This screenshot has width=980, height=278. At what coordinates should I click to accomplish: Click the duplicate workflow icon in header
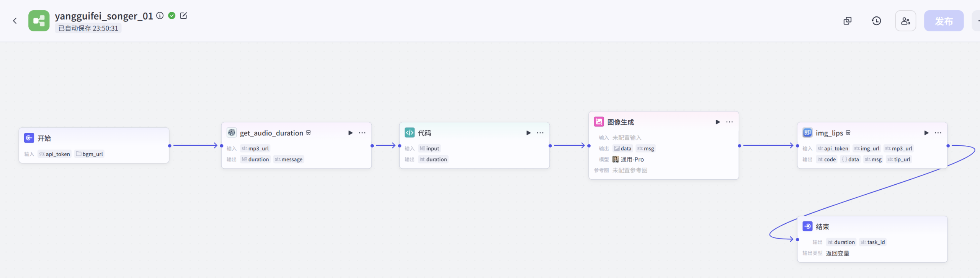[x=848, y=21]
